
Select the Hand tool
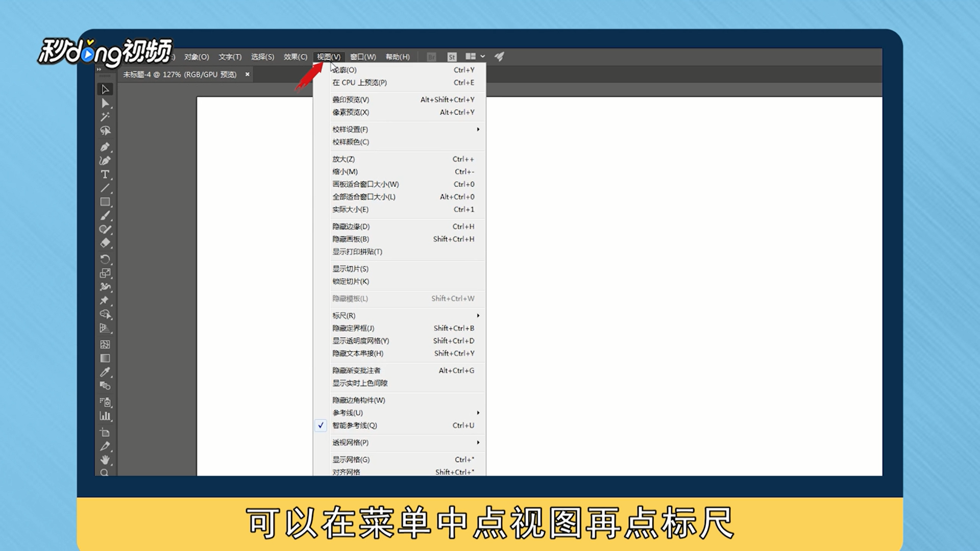coord(105,460)
